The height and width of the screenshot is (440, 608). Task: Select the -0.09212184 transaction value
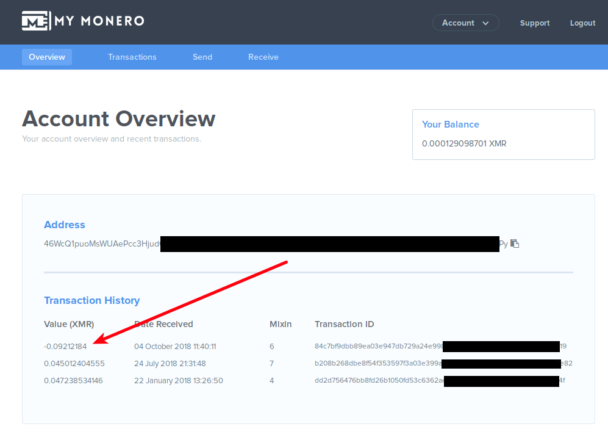pos(65,346)
